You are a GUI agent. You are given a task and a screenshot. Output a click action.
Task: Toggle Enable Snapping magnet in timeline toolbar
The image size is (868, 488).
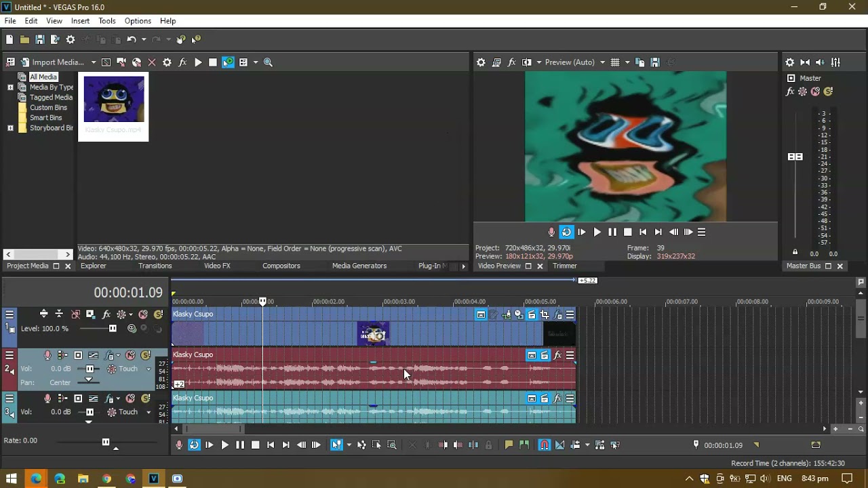click(544, 445)
